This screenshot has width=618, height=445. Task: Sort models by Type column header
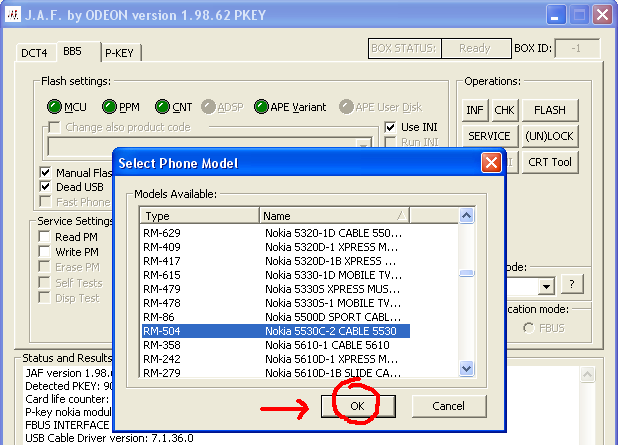199,216
